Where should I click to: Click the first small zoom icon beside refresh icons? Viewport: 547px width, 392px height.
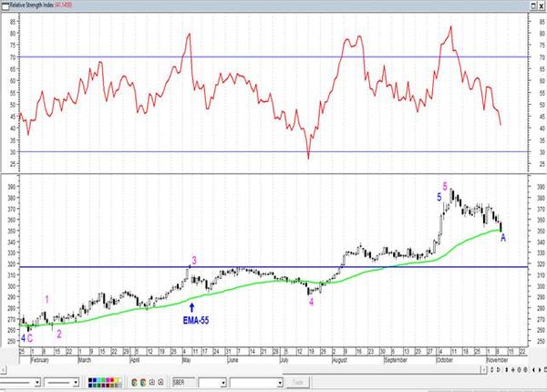tap(152, 382)
